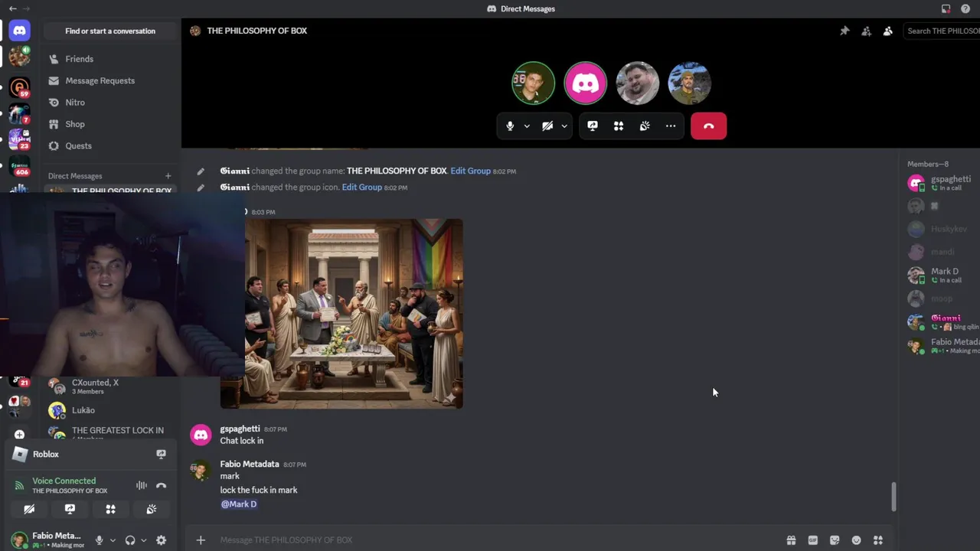Viewport: 980px width, 551px height.
Task: Click Edit Group link after group icon change
Action: pyautogui.click(x=361, y=187)
